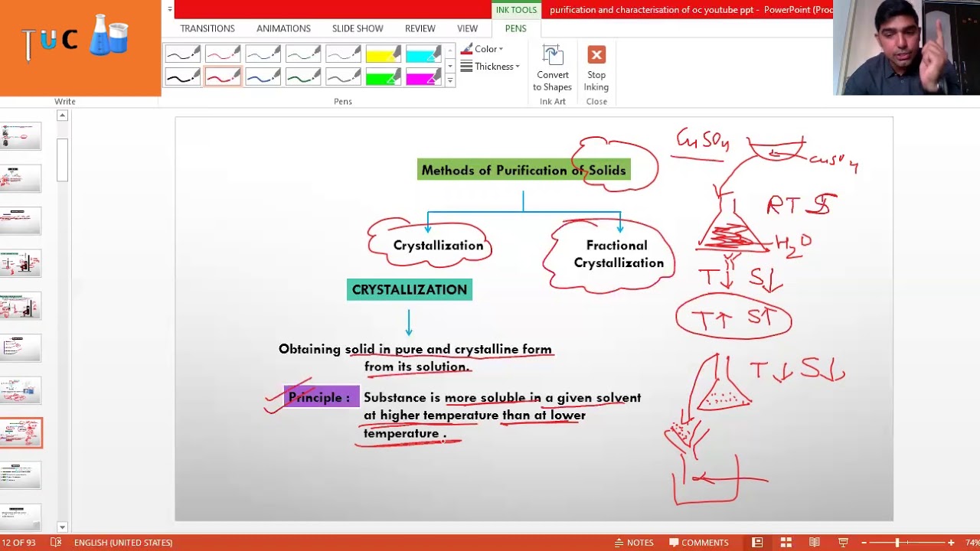Select the thin red pen, top row
The height and width of the screenshot is (551, 980).
pos(223,54)
